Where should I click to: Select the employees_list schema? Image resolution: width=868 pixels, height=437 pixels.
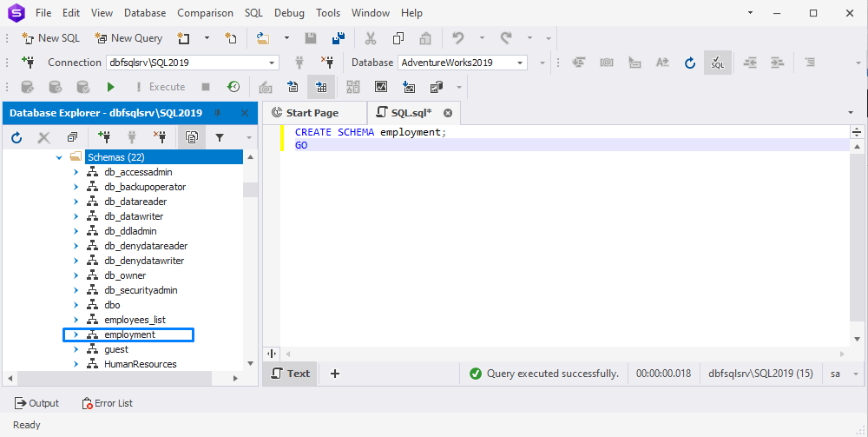tap(135, 320)
